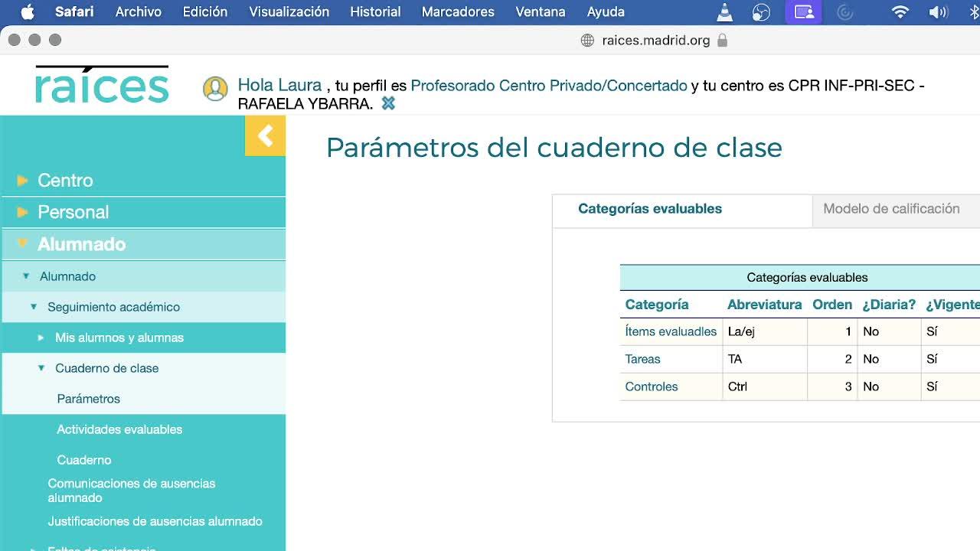Open Justificaciones de ausencias alumnado
Screen dimensions: 980x551
pos(155,521)
